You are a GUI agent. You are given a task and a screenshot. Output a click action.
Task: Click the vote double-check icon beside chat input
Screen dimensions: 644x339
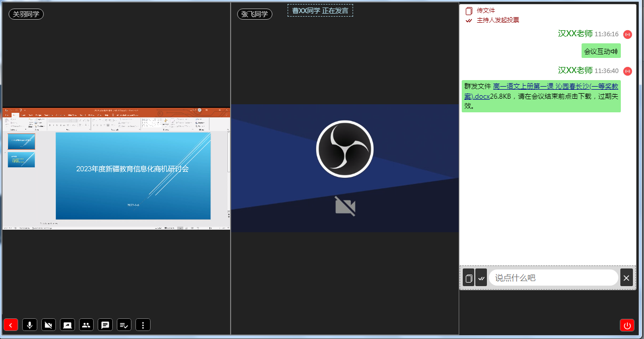click(x=481, y=278)
